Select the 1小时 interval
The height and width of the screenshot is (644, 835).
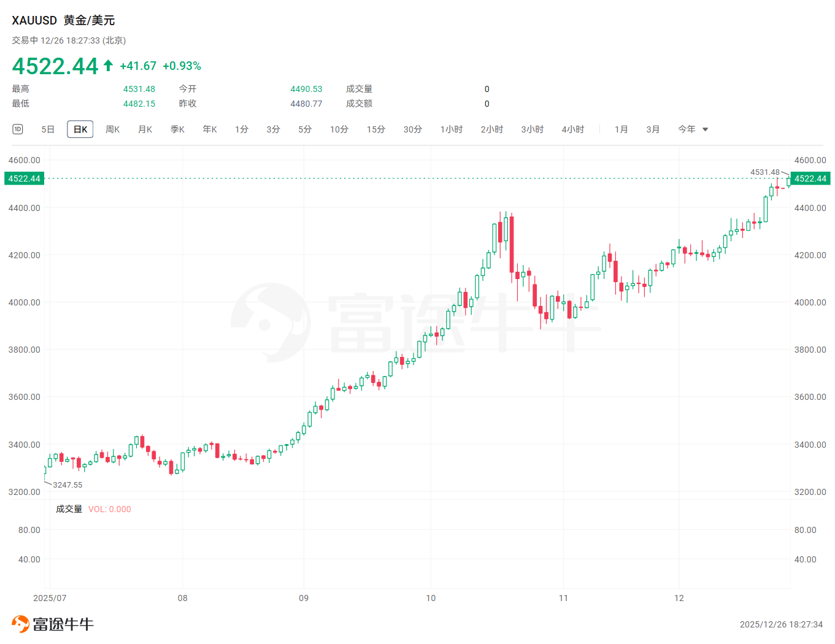click(x=452, y=129)
